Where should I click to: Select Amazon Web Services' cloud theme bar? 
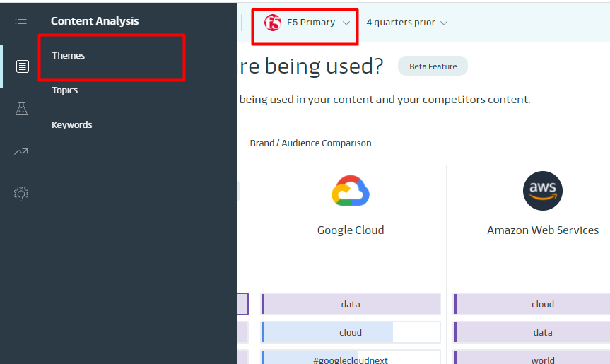click(532, 304)
